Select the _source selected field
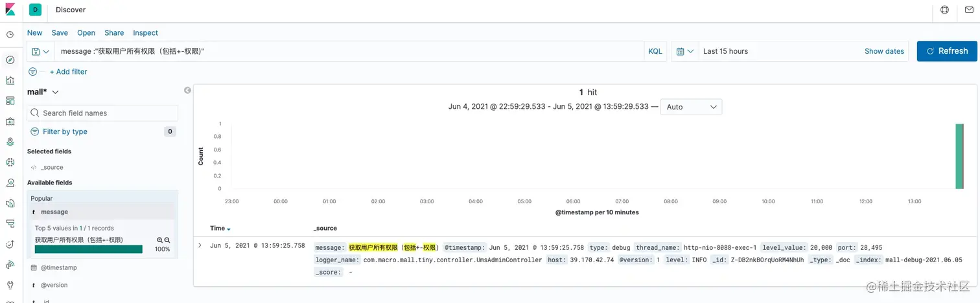This screenshot has height=303, width=980. coord(52,167)
